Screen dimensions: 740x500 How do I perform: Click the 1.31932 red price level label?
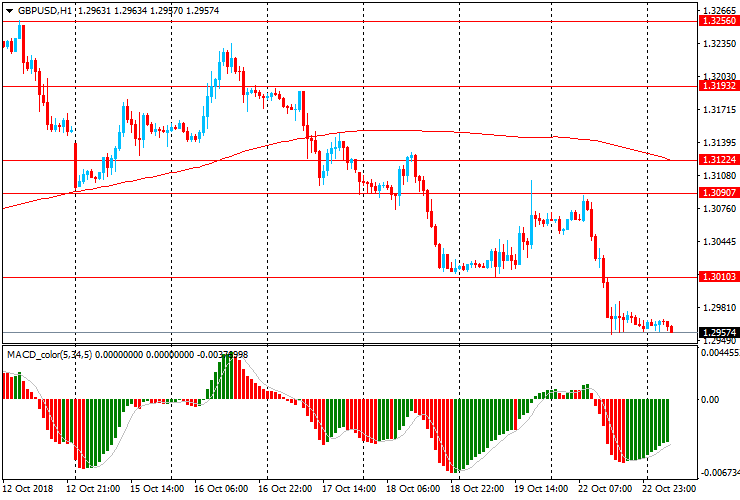(x=719, y=86)
